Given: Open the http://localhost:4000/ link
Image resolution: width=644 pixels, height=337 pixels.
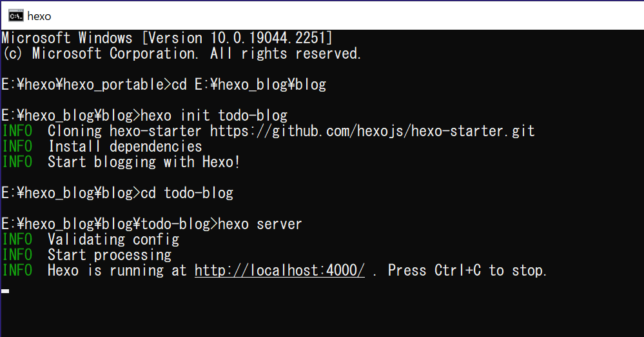Looking at the screenshot, I should (x=279, y=271).
